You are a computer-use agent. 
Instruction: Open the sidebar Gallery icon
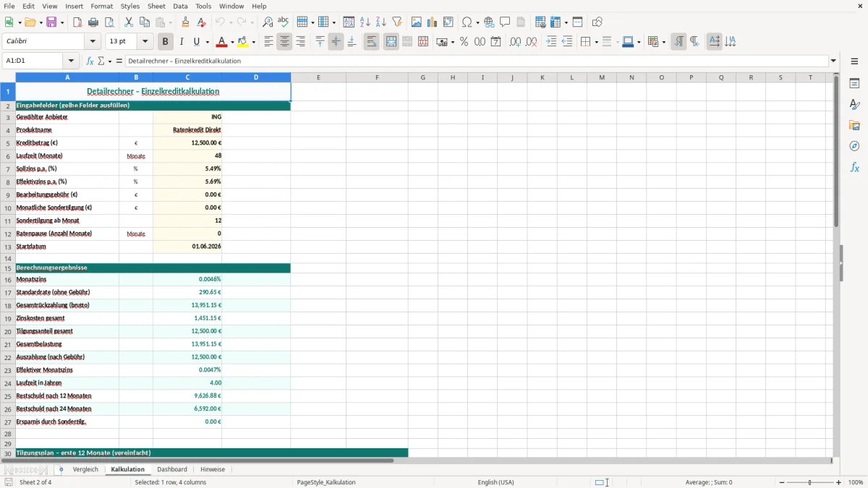(x=854, y=126)
